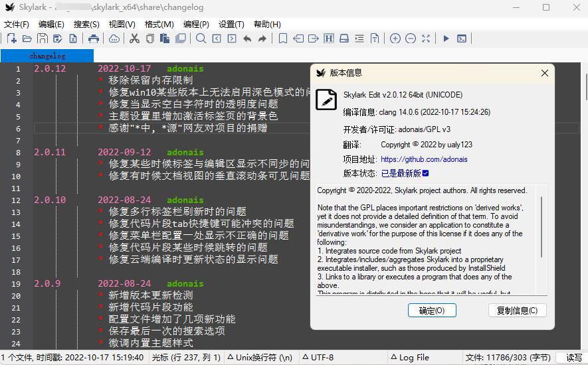Click version 2.0.9 on line 19
Image resolution: width=588 pixels, height=365 pixels.
click(47, 283)
